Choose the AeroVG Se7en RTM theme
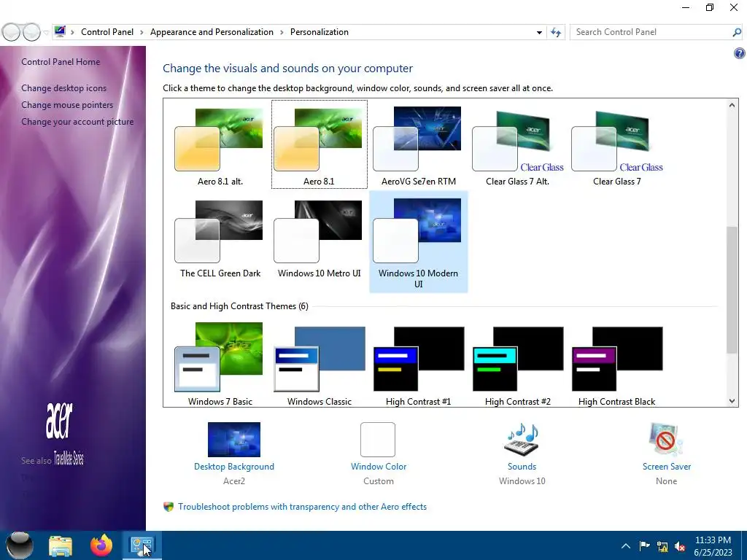The height and width of the screenshot is (560, 747). [418, 145]
